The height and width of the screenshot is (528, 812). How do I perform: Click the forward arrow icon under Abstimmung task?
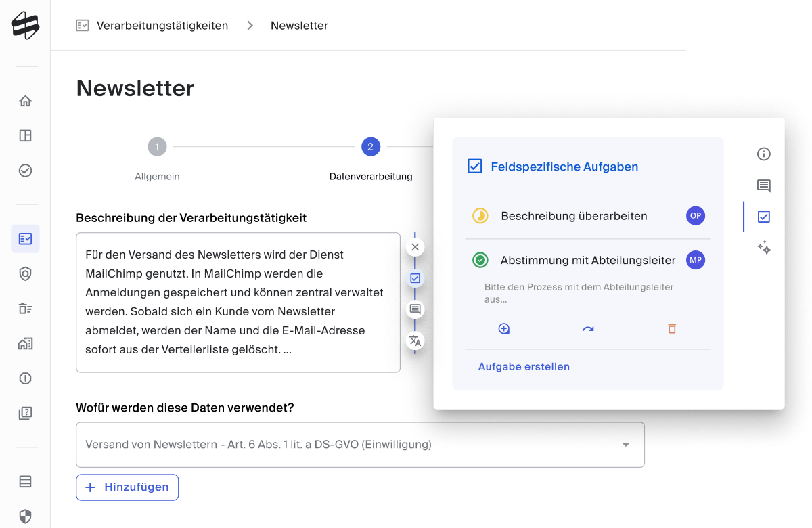pyautogui.click(x=588, y=329)
